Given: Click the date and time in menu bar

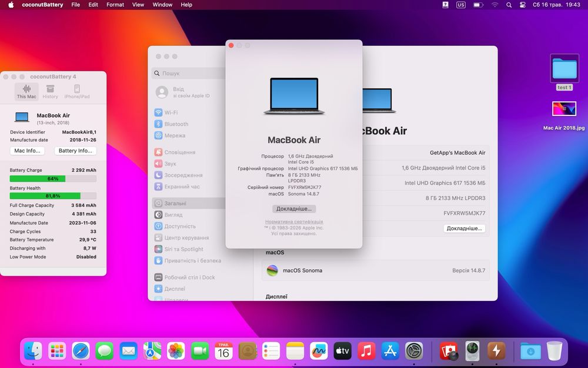Looking at the screenshot, I should point(556,5).
